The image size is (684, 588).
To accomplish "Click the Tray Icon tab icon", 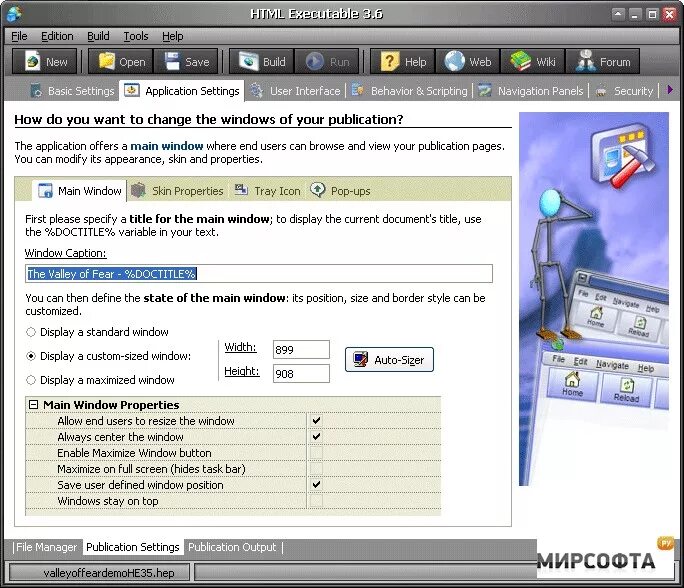I will pyautogui.click(x=241, y=190).
